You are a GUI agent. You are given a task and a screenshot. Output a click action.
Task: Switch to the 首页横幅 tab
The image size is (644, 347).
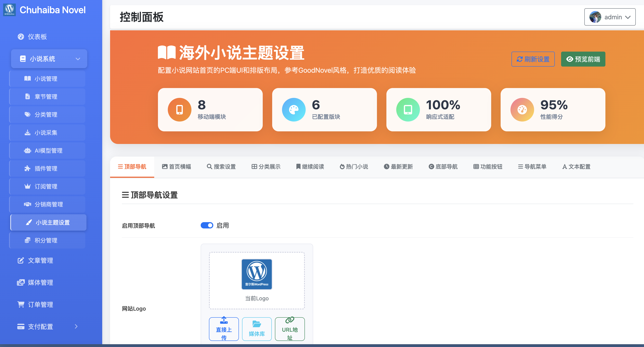176,167
